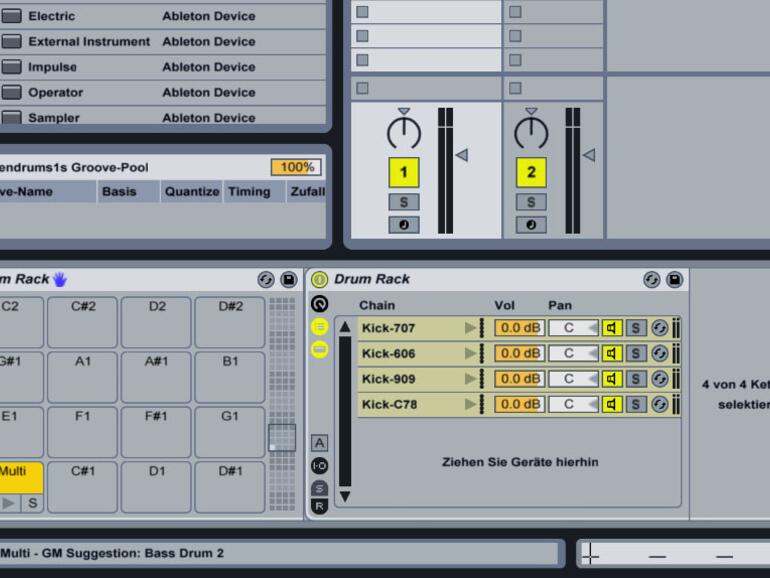
Task: Solo the Kick-C78 chain
Action: (635, 405)
